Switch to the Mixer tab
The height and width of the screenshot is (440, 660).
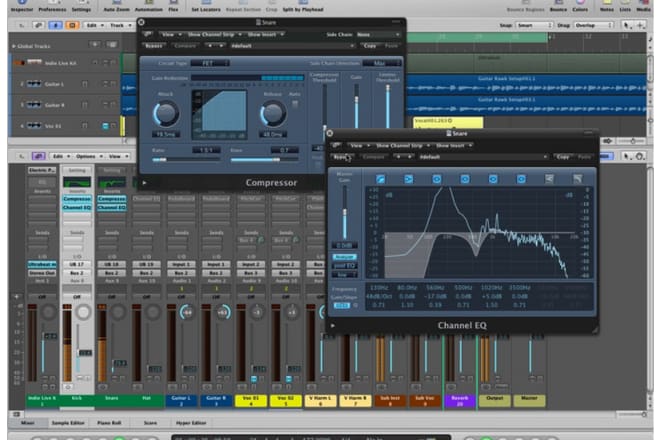28,423
